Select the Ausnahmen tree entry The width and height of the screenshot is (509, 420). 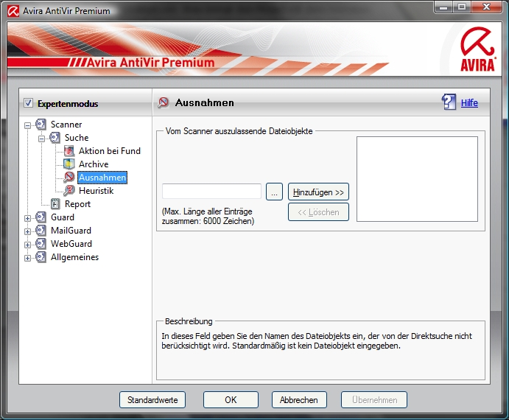102,178
